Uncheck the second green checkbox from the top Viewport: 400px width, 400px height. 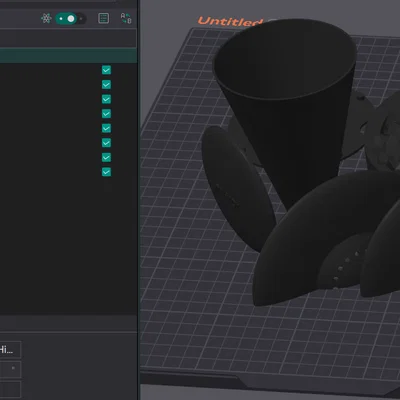tap(106, 85)
